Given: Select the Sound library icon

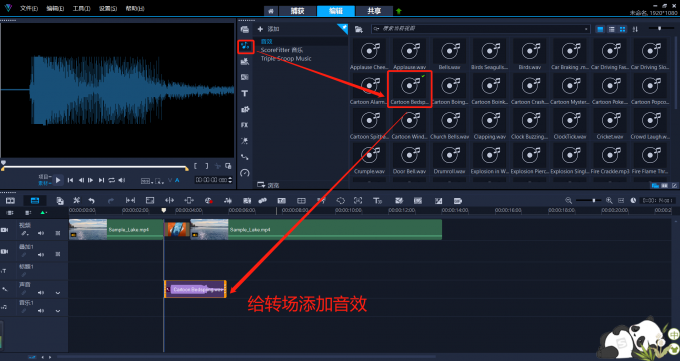Looking at the screenshot, I should coord(245,46).
